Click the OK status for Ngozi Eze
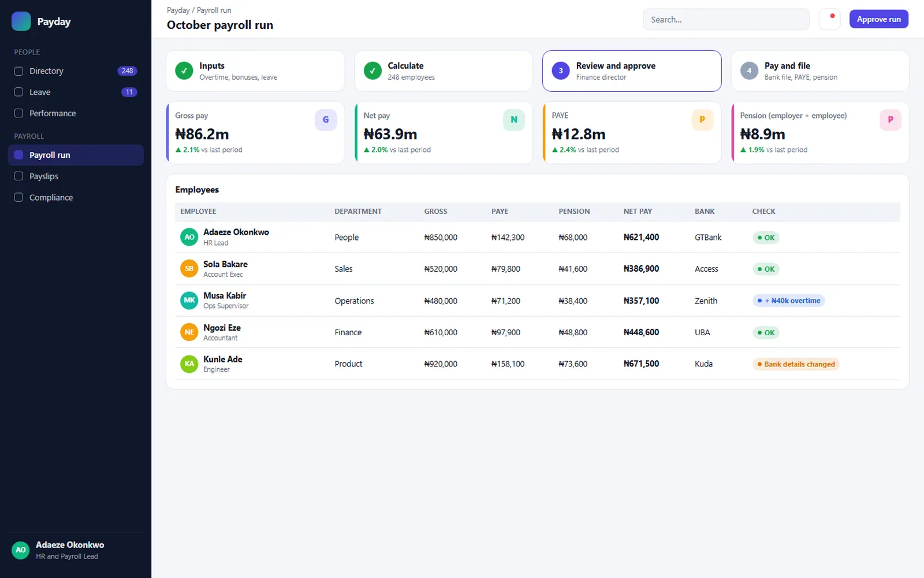 766,332
